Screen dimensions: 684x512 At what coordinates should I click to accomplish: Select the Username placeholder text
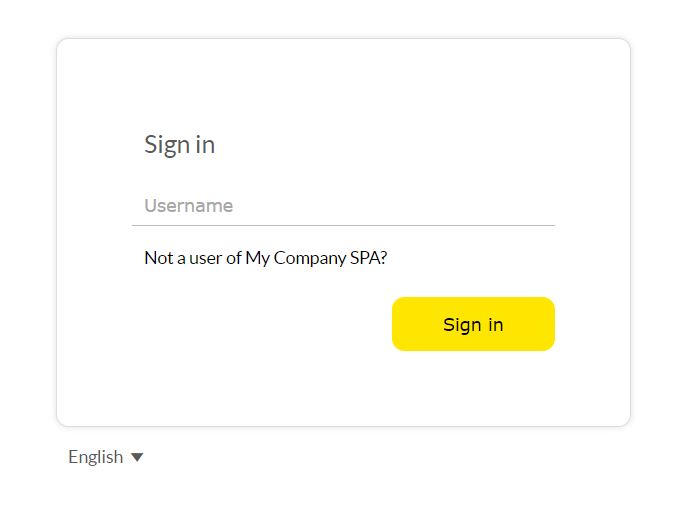tap(189, 206)
